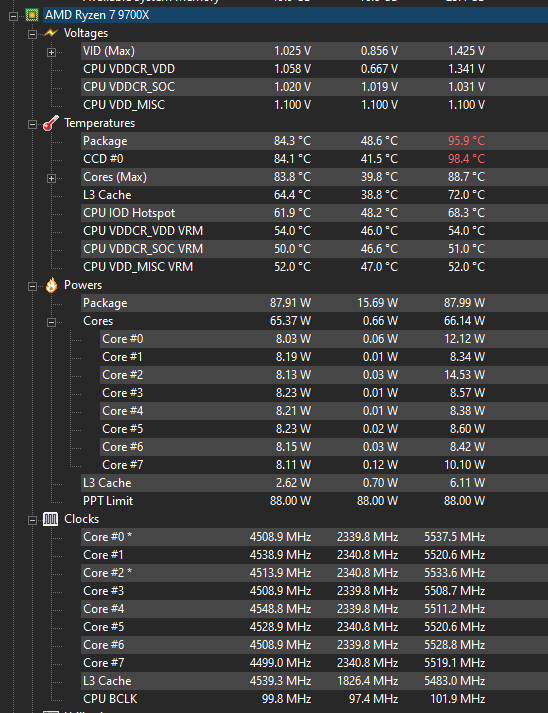Select the CPU BCLK clock row

[x=314, y=698]
